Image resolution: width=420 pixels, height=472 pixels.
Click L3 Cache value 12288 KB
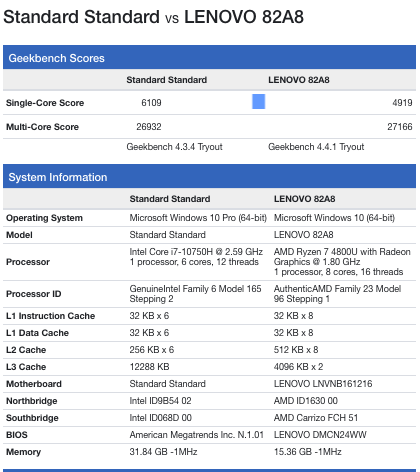(149, 367)
